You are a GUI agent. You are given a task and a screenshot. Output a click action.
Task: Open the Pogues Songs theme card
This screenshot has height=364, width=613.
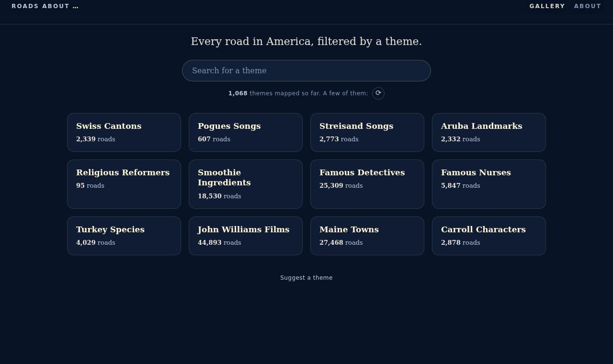[x=246, y=132]
